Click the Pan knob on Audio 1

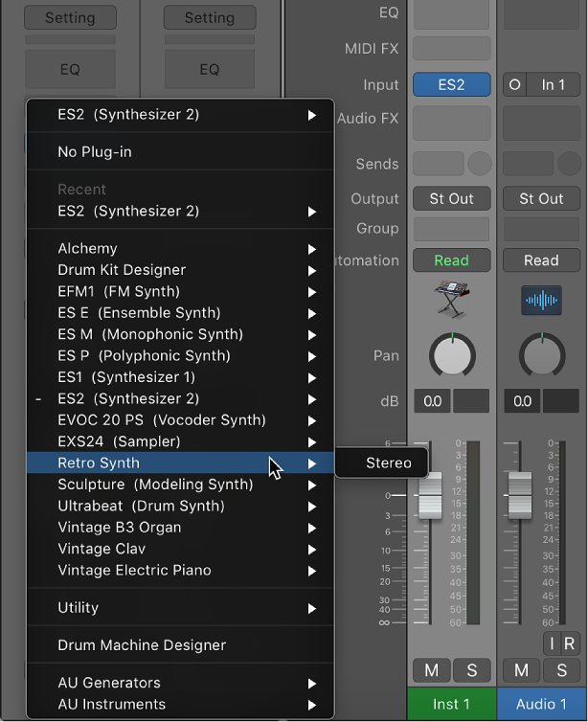(x=541, y=355)
